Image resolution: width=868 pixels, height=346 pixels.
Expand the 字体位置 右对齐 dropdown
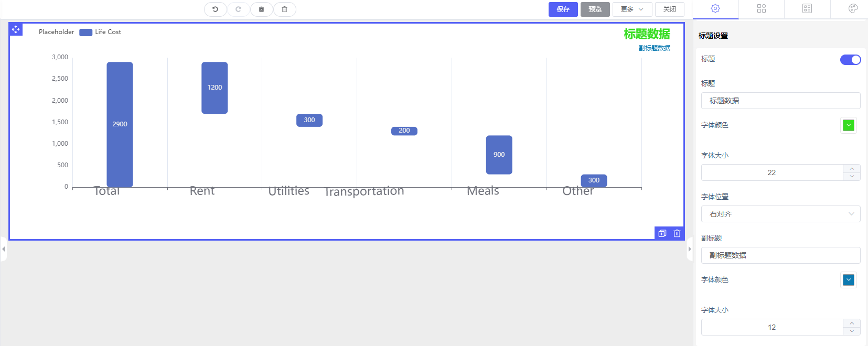coord(780,214)
